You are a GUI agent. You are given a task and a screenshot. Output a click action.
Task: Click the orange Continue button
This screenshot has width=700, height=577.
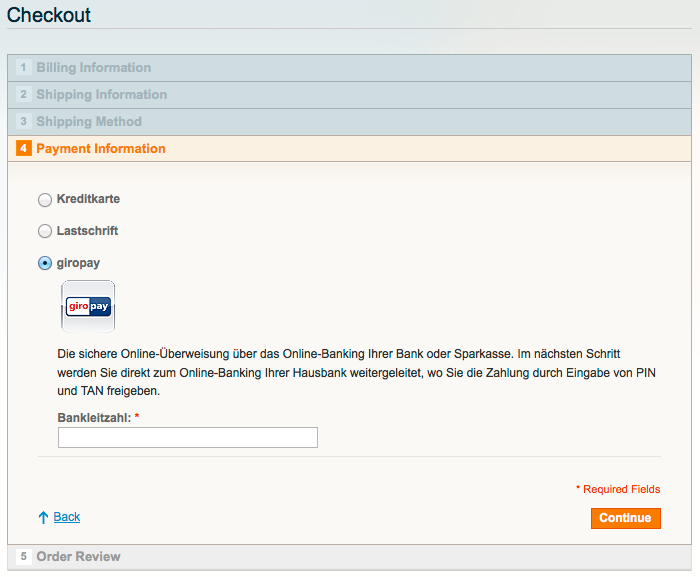(625, 518)
